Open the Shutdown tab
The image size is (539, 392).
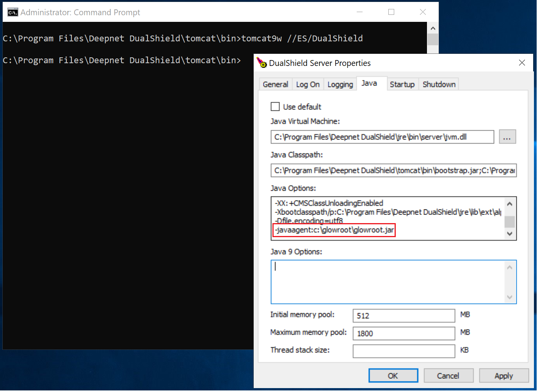(x=439, y=85)
